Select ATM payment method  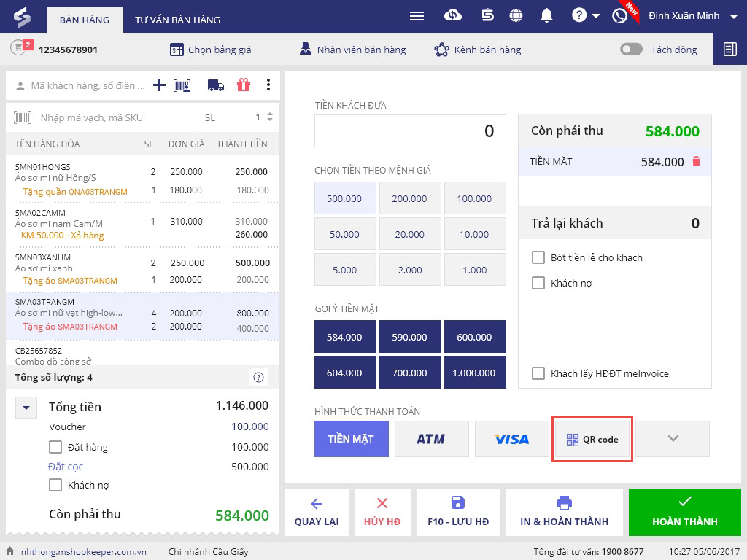(x=431, y=438)
